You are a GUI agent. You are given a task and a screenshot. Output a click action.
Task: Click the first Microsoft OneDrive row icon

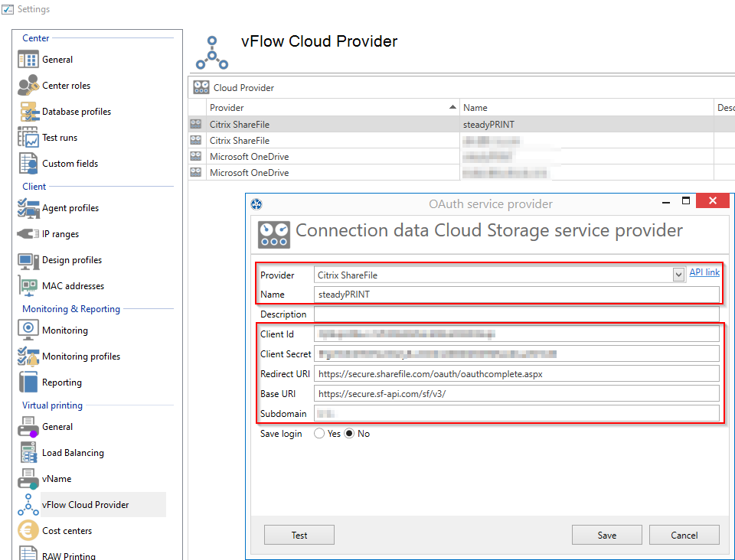[195, 156]
